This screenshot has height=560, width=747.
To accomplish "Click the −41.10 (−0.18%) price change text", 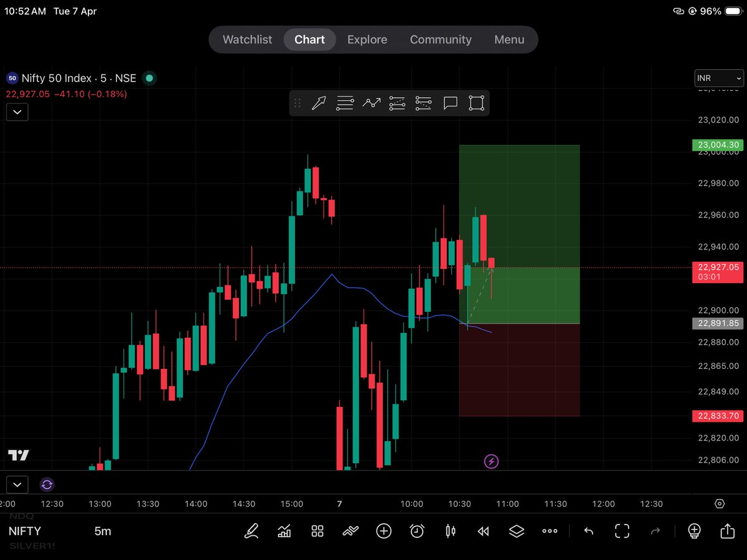I will (x=90, y=94).
